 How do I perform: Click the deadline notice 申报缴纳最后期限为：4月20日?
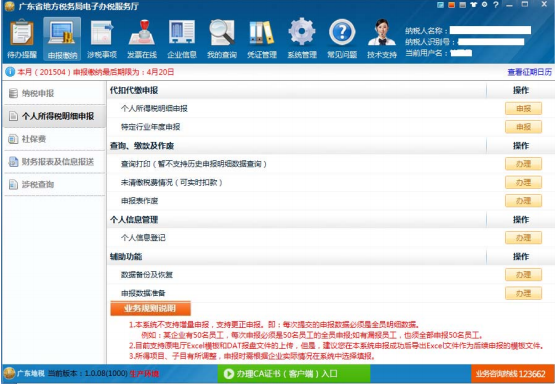(x=123, y=72)
